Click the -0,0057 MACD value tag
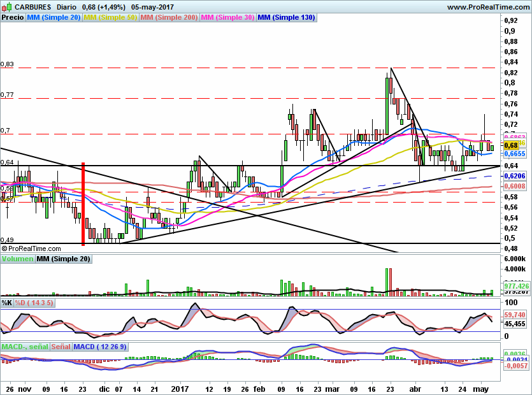 tap(516, 366)
